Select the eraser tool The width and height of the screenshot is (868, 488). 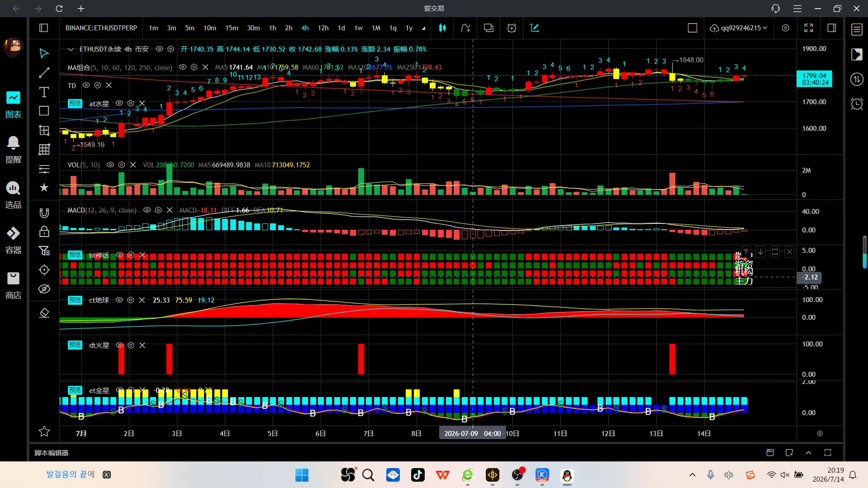(44, 313)
